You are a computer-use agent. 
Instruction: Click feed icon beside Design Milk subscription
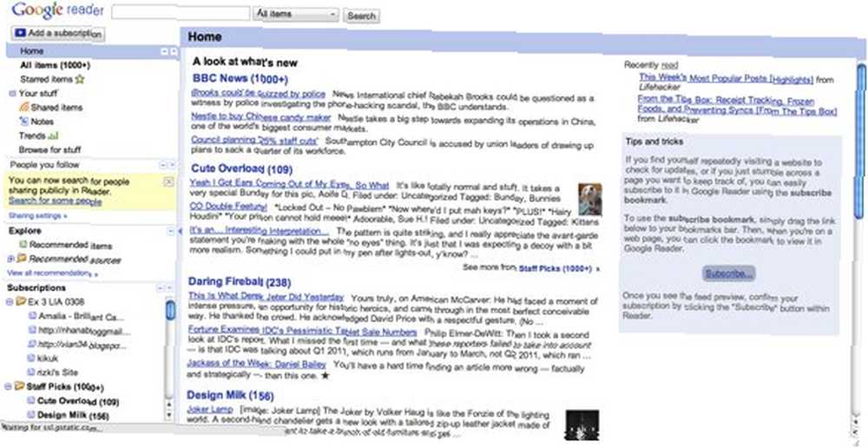tap(31, 415)
